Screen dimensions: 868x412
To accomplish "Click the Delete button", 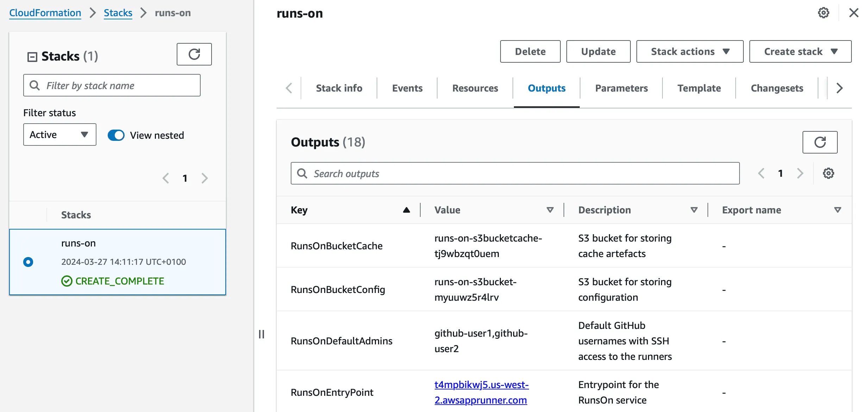I will [530, 51].
